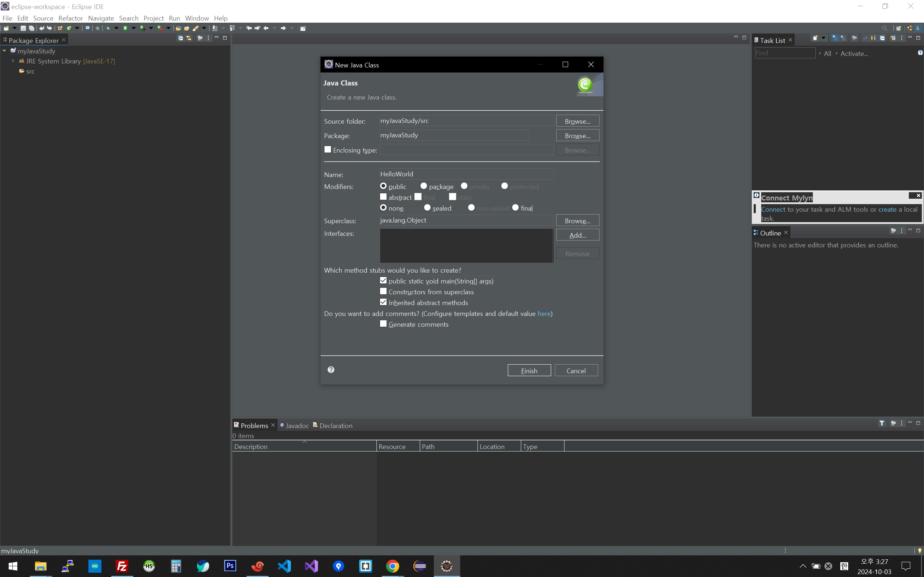
Task: Click the Save floppy disk icon
Action: [x=23, y=28]
